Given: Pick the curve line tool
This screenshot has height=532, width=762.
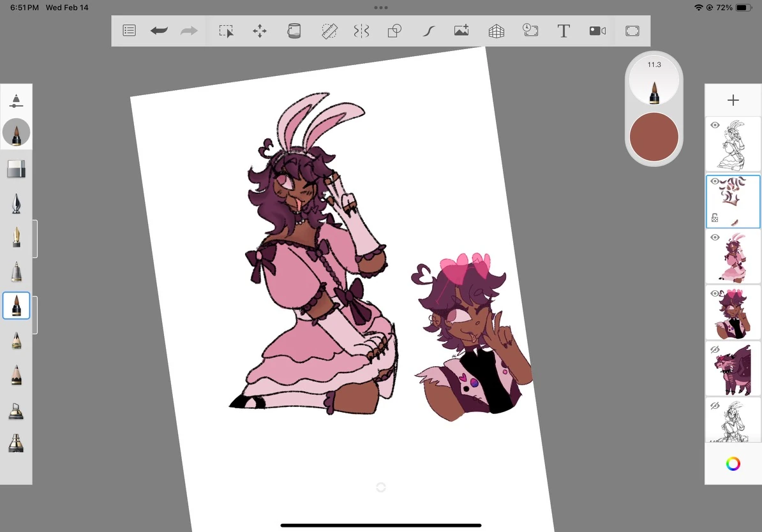Looking at the screenshot, I should click(428, 30).
